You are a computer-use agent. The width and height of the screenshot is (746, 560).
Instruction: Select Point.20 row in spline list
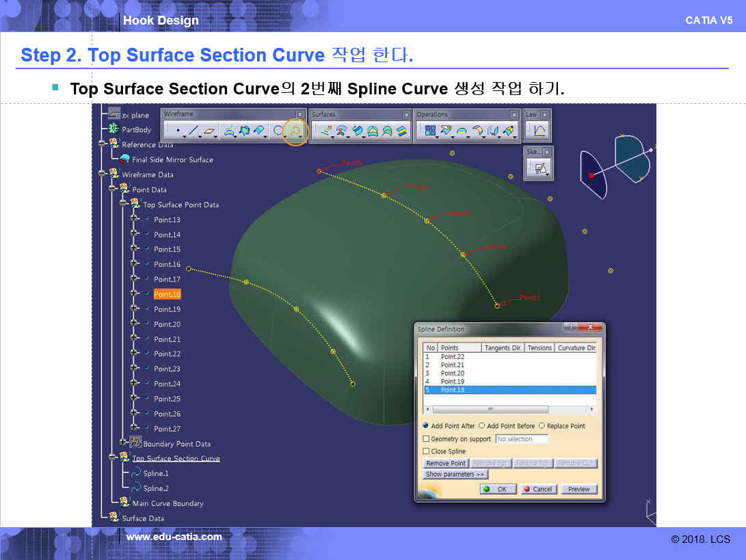coord(453,373)
